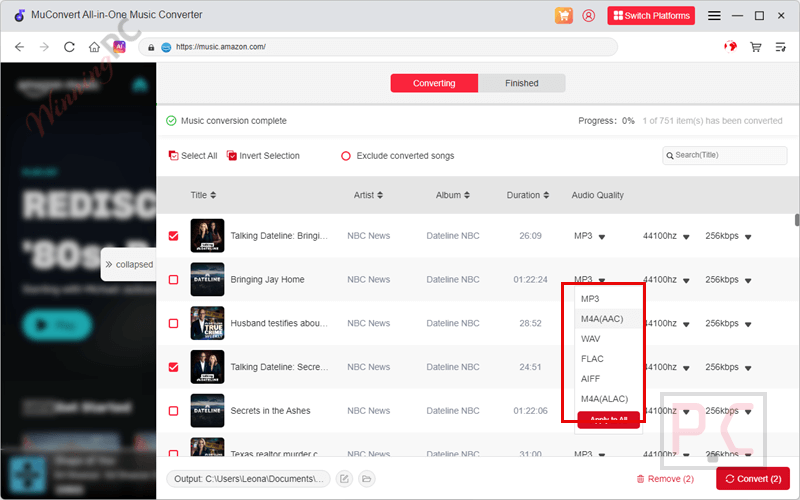Screen dimensions: 800x500
Task: Click thumbnail of Husband testifies abou...
Action: pyautogui.click(x=207, y=323)
